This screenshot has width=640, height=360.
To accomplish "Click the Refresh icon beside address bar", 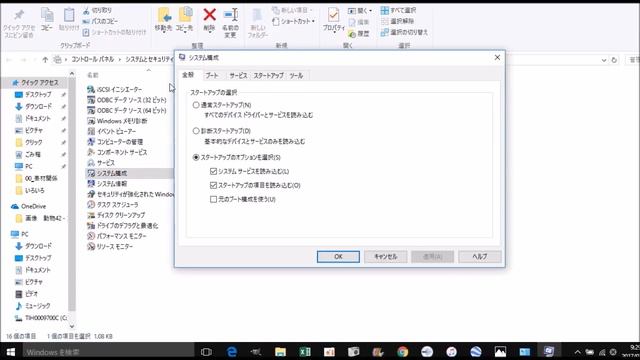I will pyautogui.click(x=614, y=60).
